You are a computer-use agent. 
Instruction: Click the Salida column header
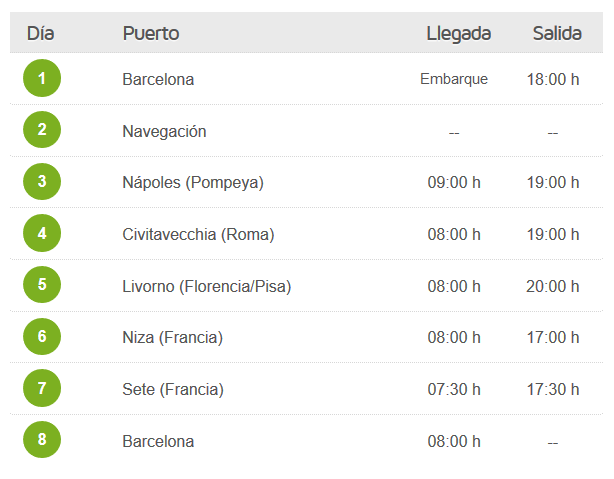(557, 33)
